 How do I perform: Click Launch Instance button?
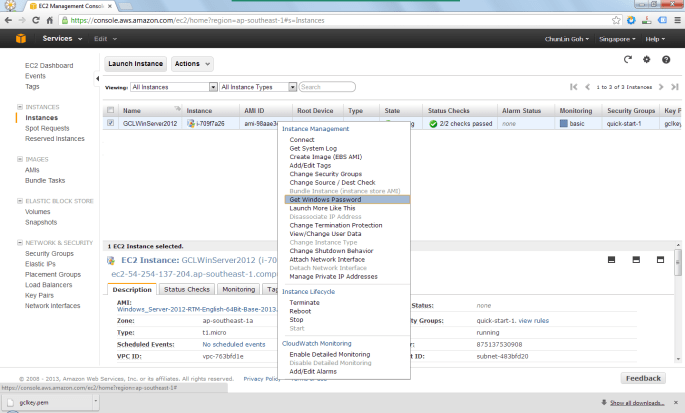[135, 64]
